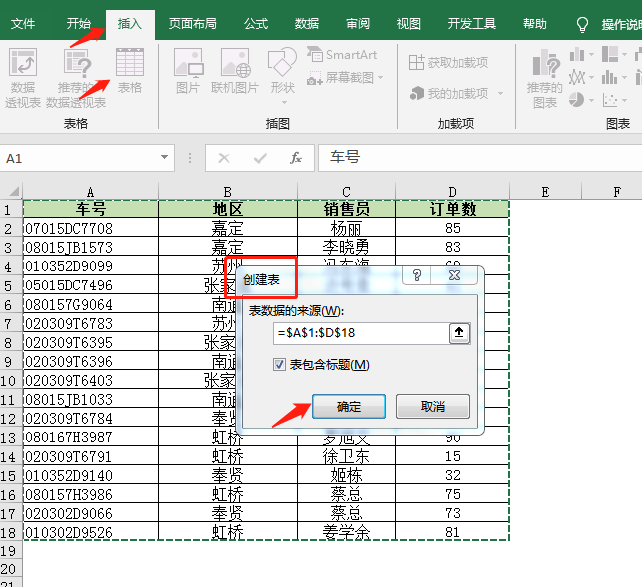Insert a line or area chart

pos(577,77)
